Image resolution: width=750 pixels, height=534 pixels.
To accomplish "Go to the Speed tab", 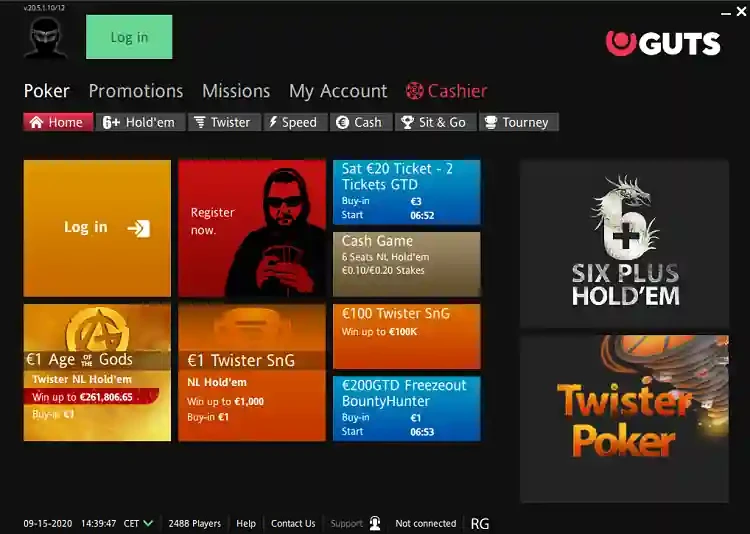I will pyautogui.click(x=292, y=122).
